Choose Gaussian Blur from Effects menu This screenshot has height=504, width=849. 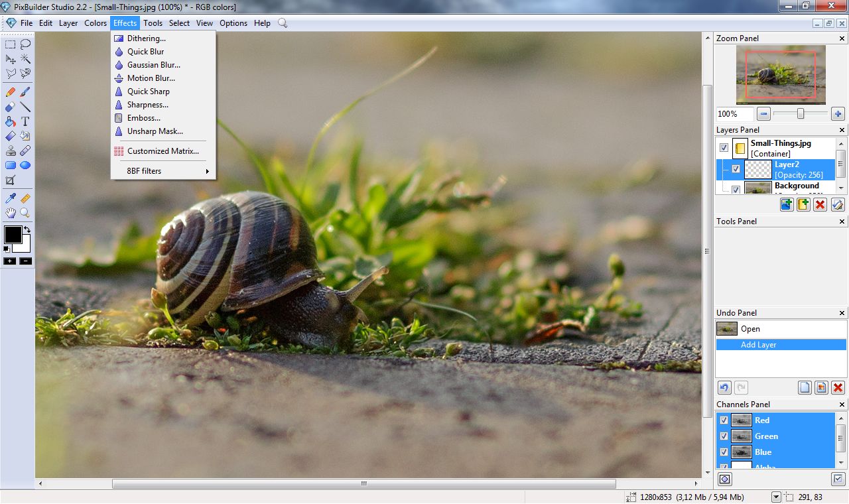click(163, 64)
